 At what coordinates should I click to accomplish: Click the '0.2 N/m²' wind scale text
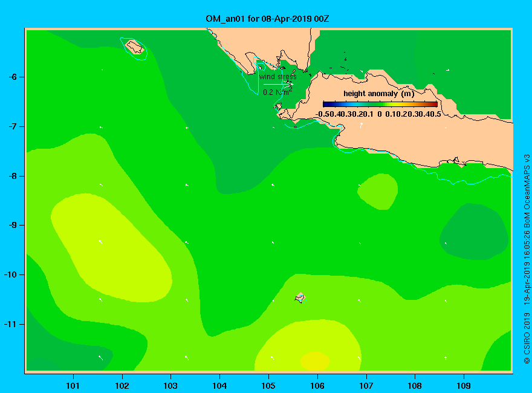(x=277, y=92)
